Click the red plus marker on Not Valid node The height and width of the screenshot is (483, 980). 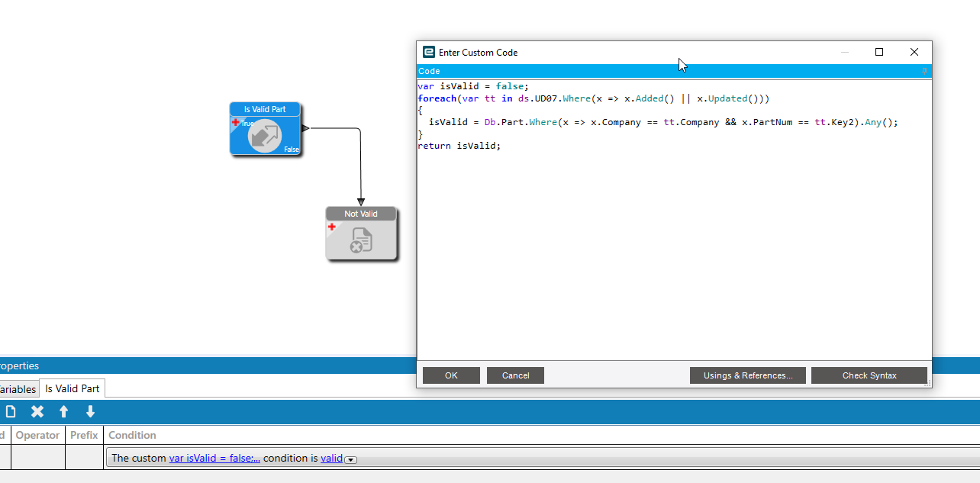coord(332,227)
